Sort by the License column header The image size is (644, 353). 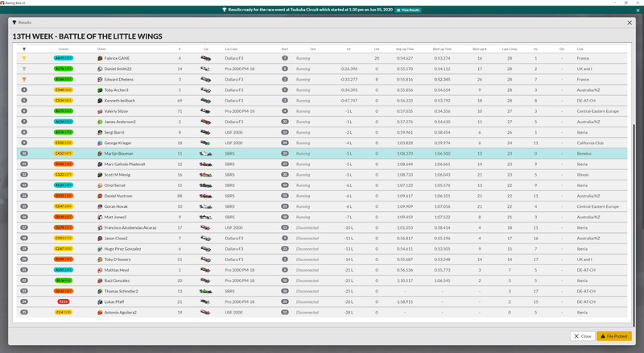[x=64, y=49]
